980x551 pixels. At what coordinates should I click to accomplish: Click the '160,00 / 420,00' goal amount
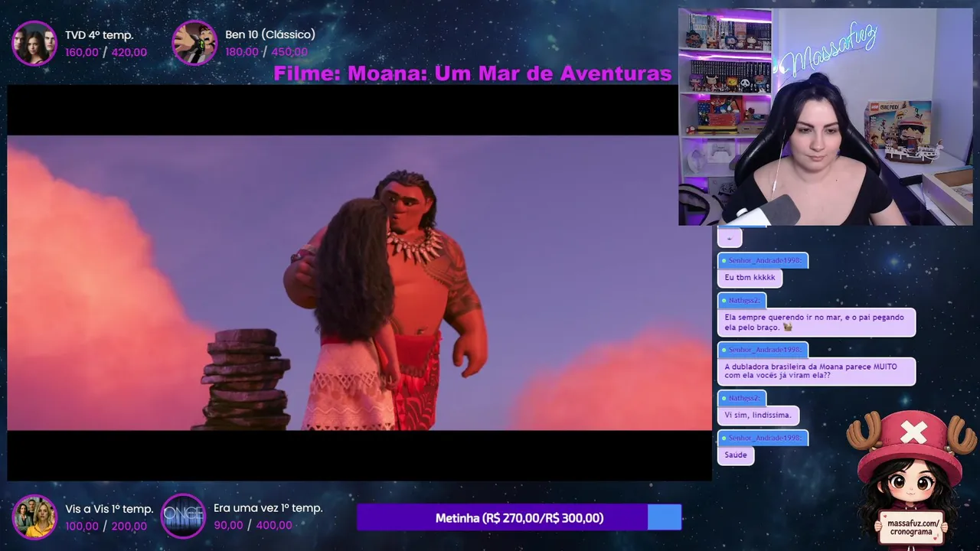(x=106, y=52)
